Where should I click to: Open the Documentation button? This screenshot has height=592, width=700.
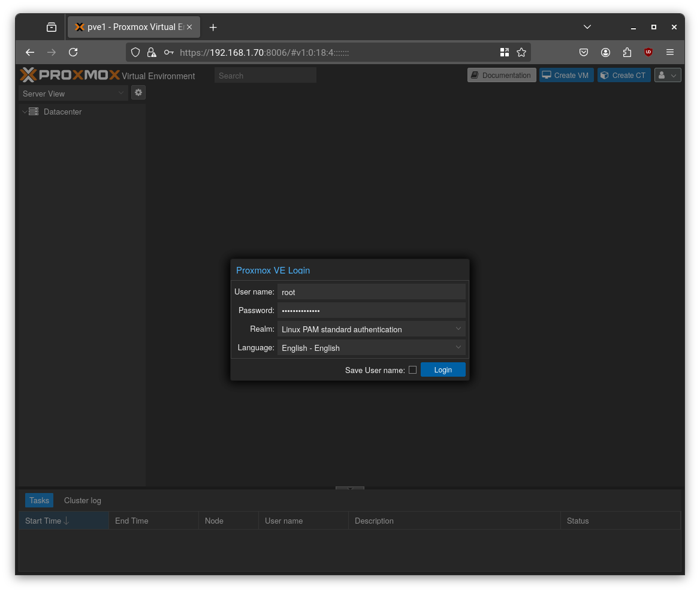pos(501,75)
